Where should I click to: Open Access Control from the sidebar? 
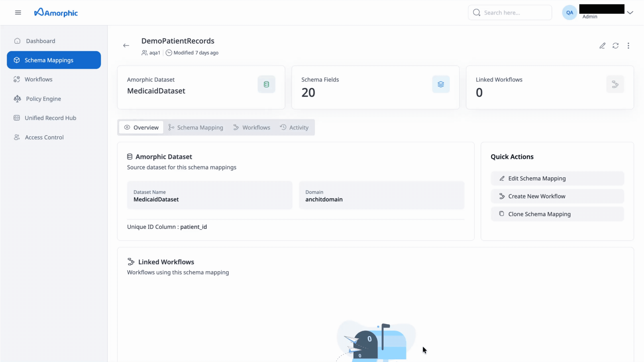tap(16, 137)
